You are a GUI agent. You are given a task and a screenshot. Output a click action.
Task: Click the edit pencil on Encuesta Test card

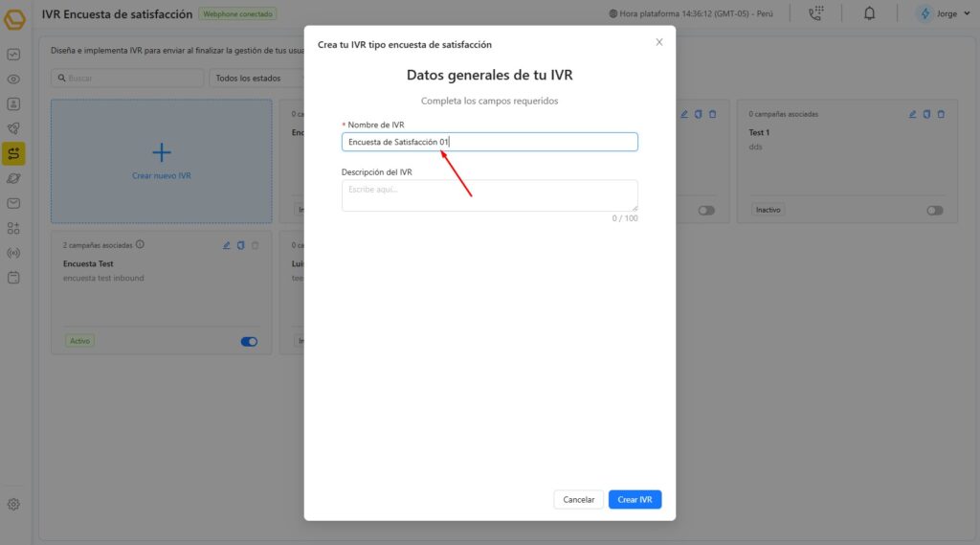227,245
